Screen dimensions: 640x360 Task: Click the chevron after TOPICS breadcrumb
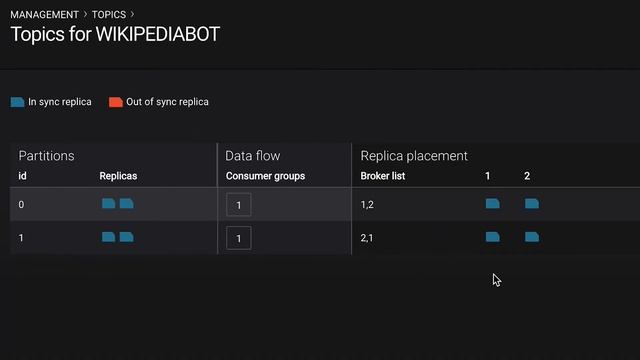pos(132,14)
